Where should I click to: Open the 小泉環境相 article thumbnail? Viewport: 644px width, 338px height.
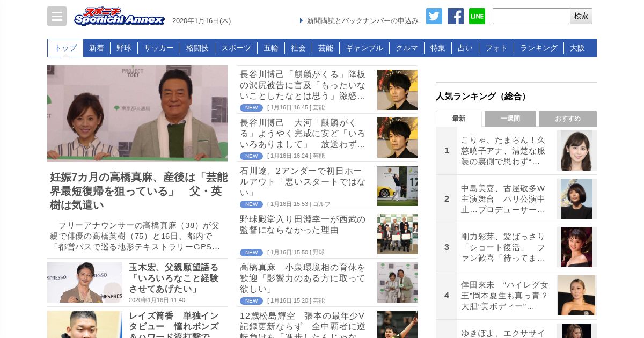click(397, 282)
